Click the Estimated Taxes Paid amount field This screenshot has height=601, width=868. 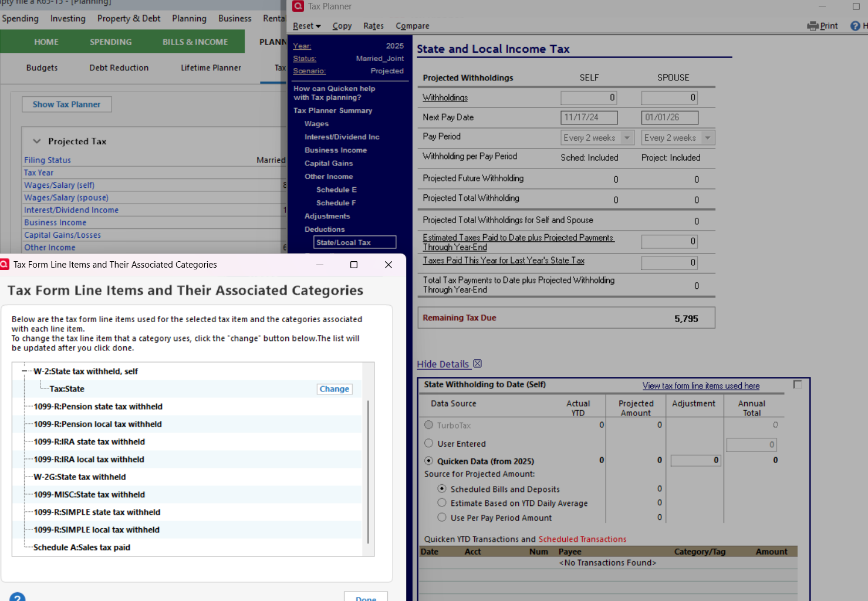point(670,241)
